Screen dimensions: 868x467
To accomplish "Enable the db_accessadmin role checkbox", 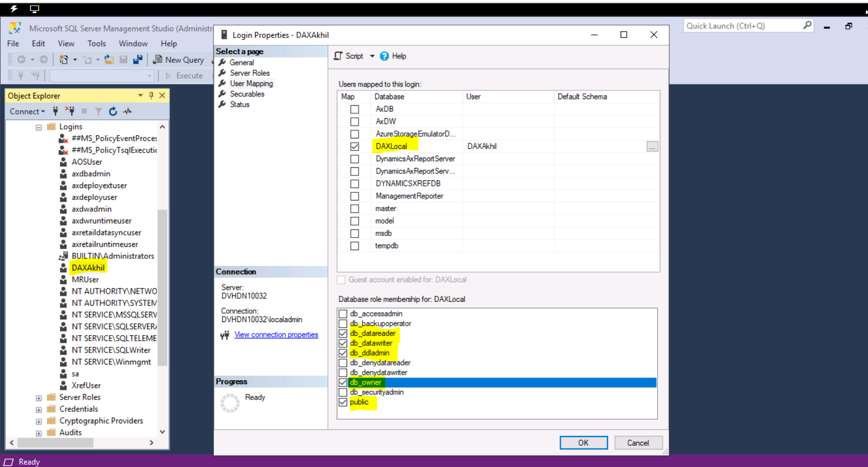I will click(343, 314).
